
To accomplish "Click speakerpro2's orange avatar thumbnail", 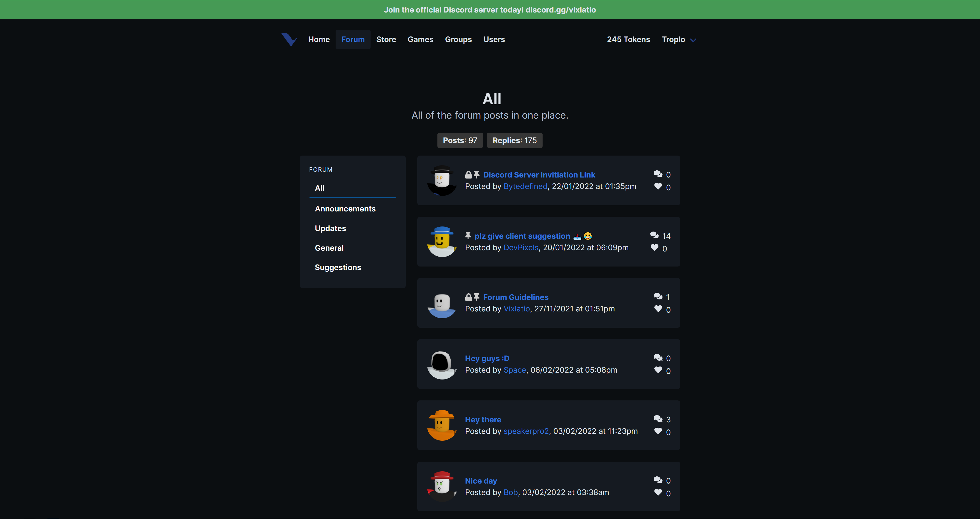I will pos(442,425).
